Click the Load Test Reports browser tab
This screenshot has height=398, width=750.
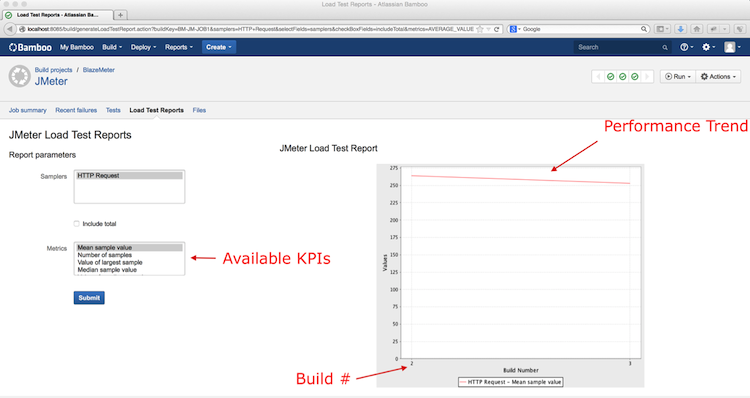point(57,15)
